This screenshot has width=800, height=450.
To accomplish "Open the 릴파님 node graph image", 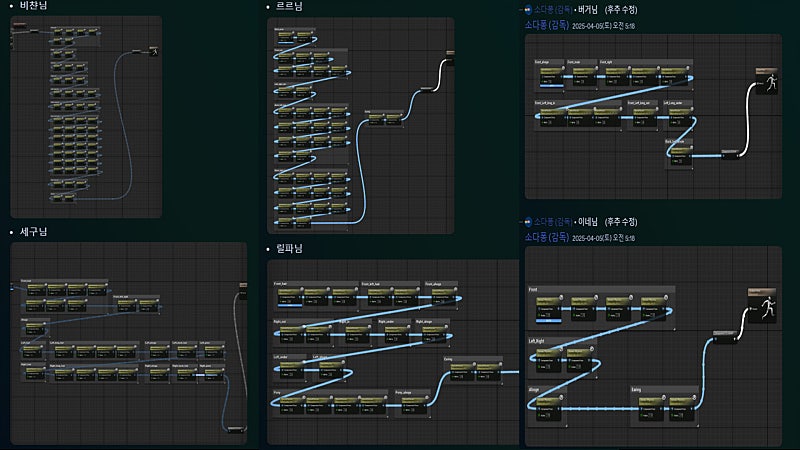I will click(x=393, y=352).
